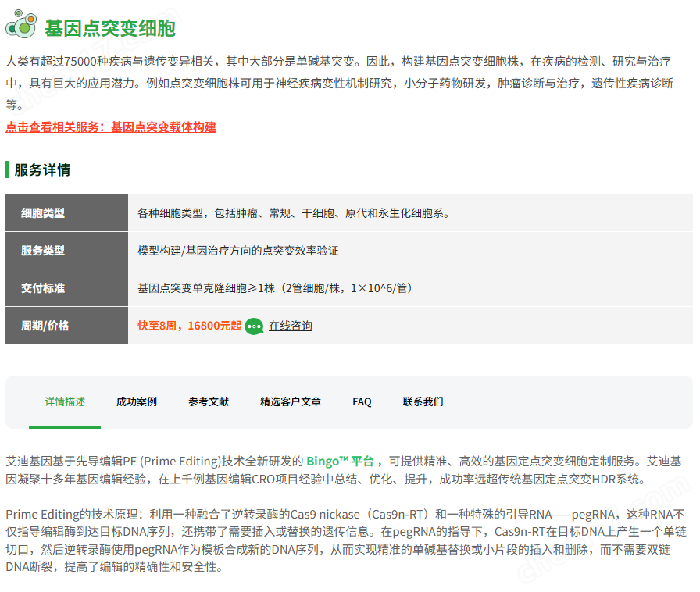Click the 交付标准 table header cell
This screenshot has width=700, height=592.
(x=66, y=288)
